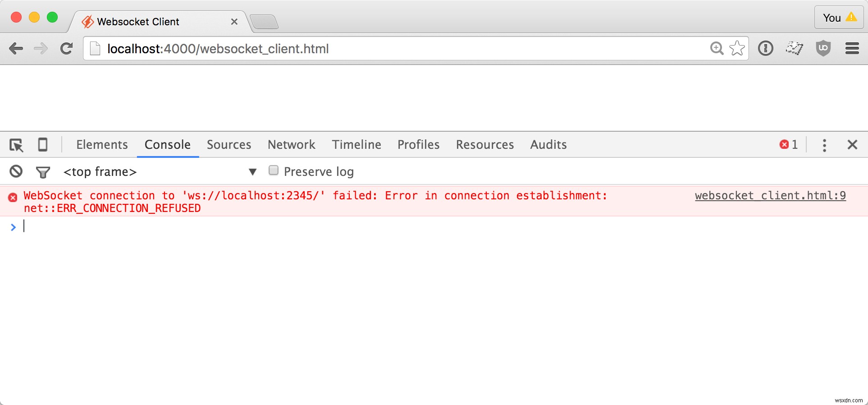Image resolution: width=868 pixels, height=405 pixels.
Task: Reload the current page
Action: click(x=66, y=49)
